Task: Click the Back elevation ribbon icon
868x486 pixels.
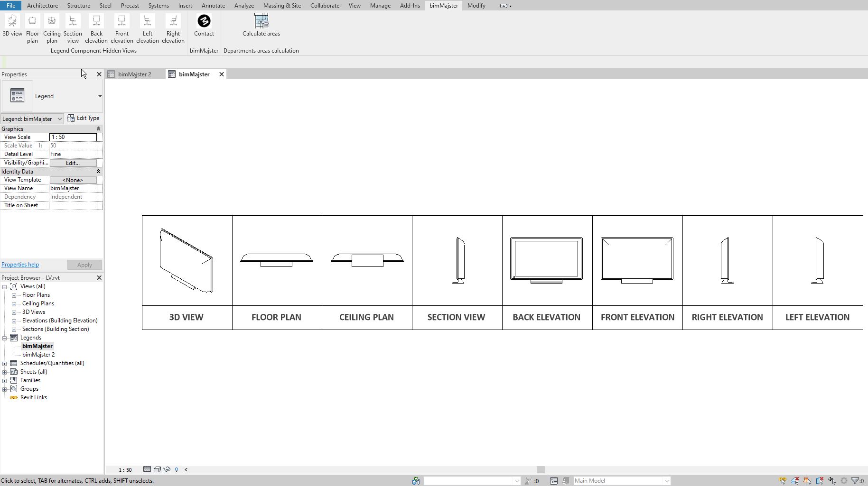Action: point(96,21)
